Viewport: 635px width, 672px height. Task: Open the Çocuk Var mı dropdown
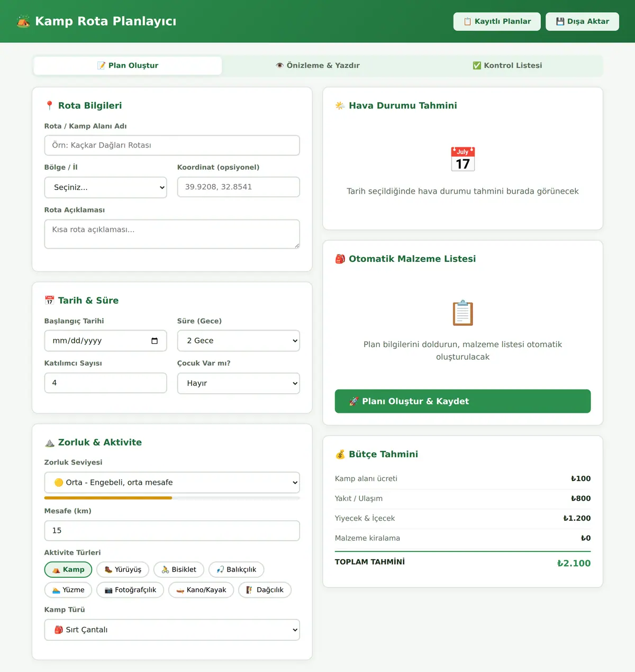pos(239,383)
